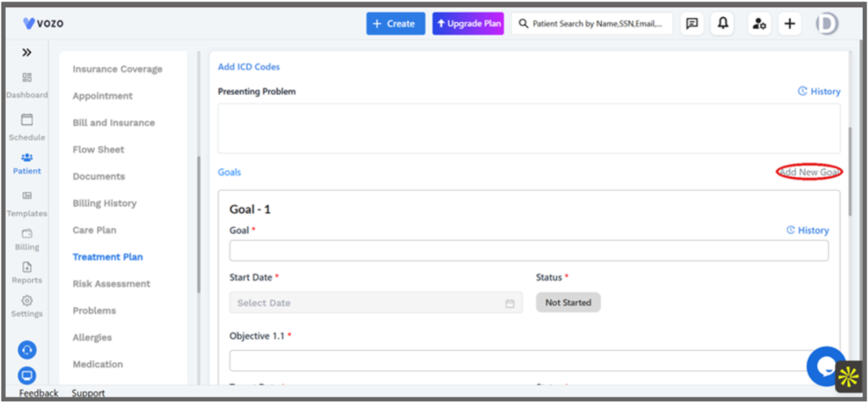The image size is (868, 402).
Task: Expand the sidebar with double chevron
Action: click(x=26, y=53)
